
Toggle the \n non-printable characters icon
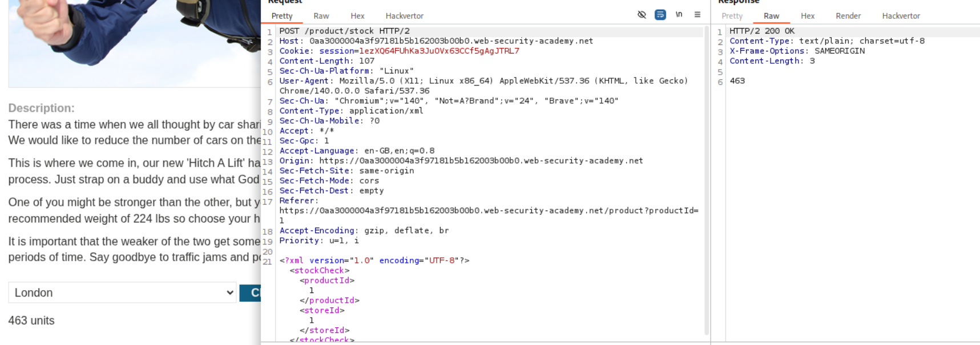coord(679,15)
